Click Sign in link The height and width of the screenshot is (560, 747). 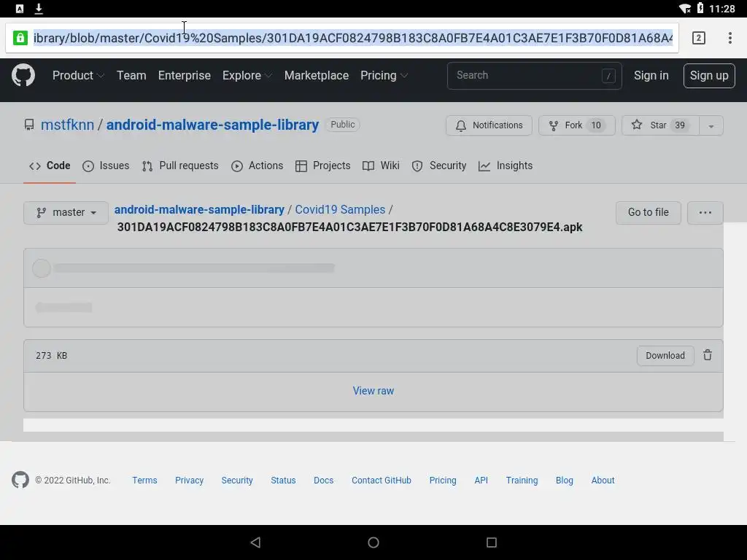tap(651, 75)
